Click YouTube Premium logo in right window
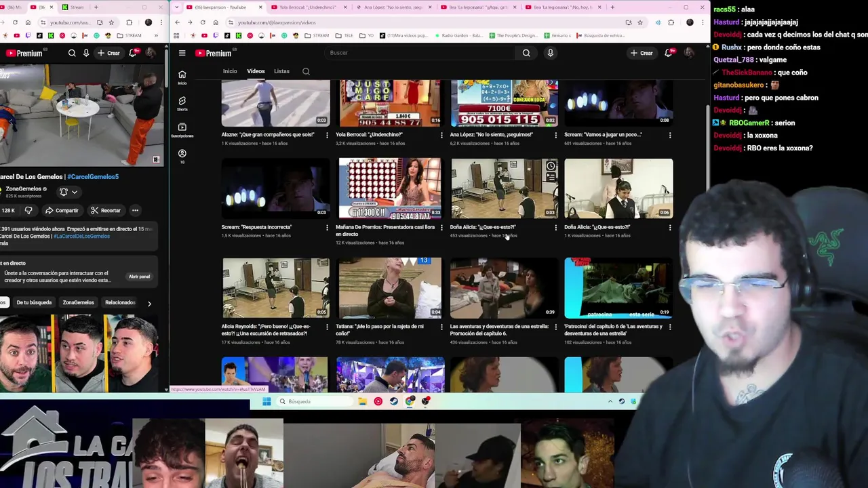Image resolution: width=868 pixels, height=488 pixels. pyautogui.click(x=214, y=53)
